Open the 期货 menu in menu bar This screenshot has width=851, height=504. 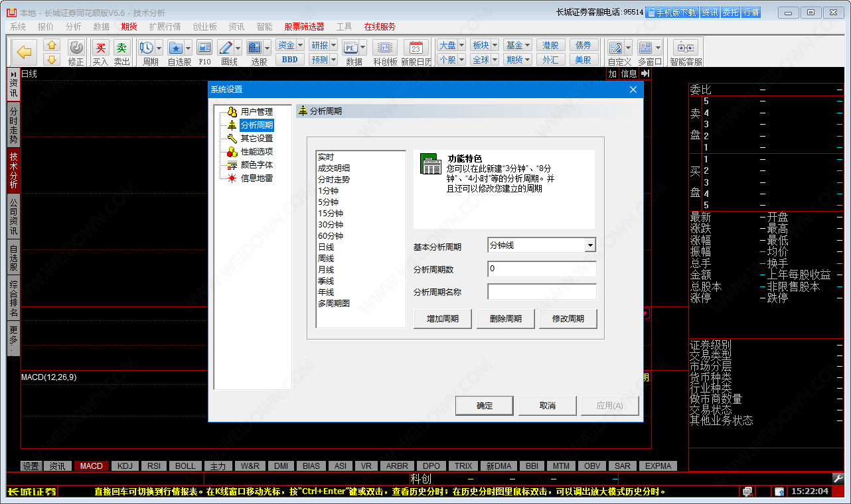click(x=129, y=27)
